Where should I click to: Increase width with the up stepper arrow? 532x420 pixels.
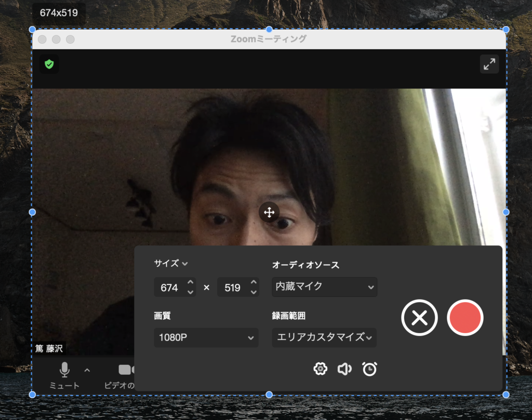tap(190, 282)
